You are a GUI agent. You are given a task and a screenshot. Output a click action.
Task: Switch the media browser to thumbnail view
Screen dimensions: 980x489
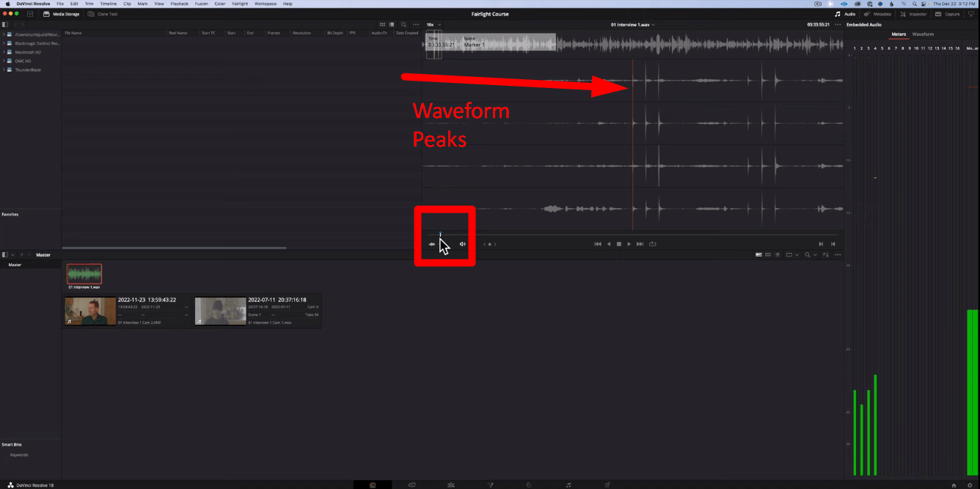click(382, 24)
